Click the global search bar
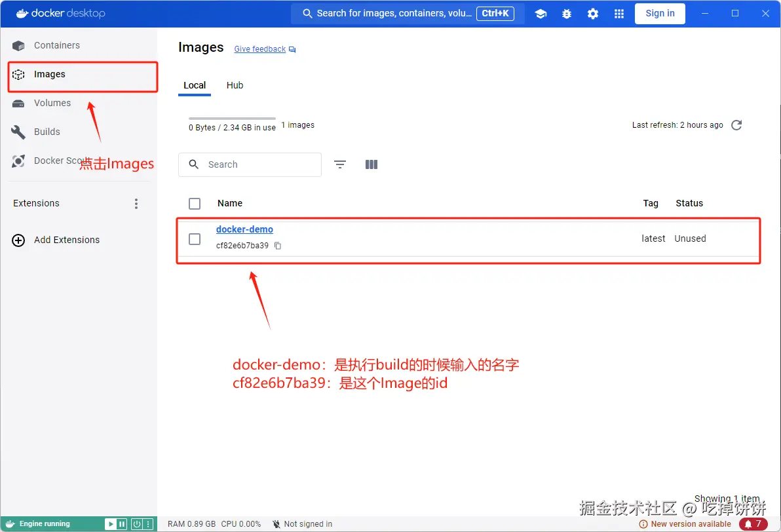Viewport: 781px width, 532px height. pos(408,14)
